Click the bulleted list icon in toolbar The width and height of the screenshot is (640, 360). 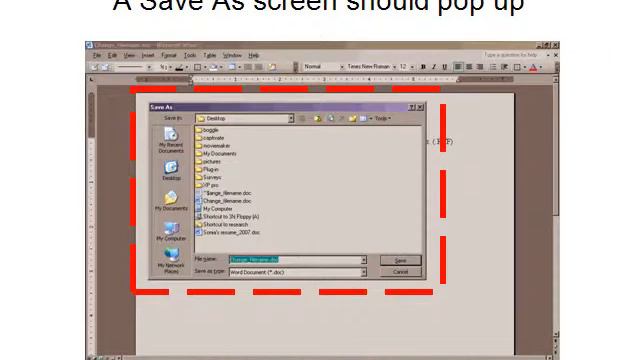pos(493,67)
